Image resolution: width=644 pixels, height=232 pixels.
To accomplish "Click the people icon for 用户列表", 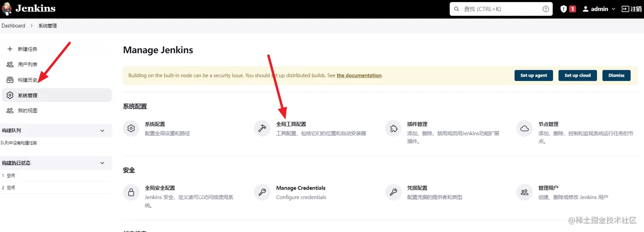I will coord(10,64).
